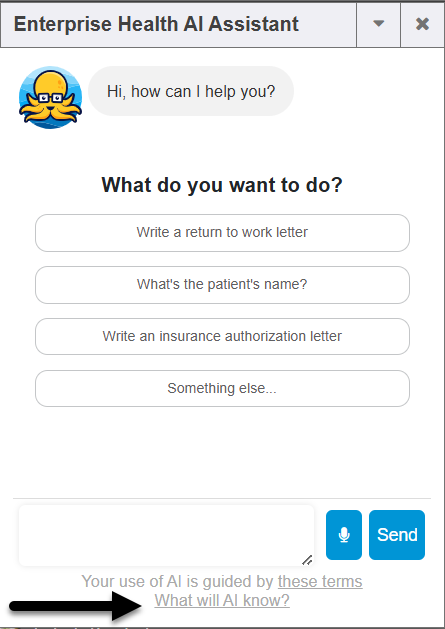The width and height of the screenshot is (445, 629).
Task: Click the Your use of AI is guided by text
Action: click(177, 581)
